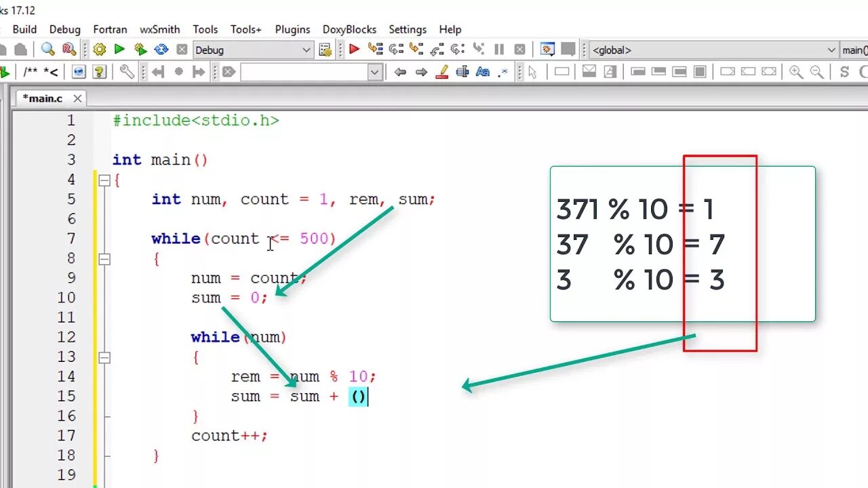The image size is (868, 488).
Task: Click line number 17 in the margin
Action: coord(66,435)
